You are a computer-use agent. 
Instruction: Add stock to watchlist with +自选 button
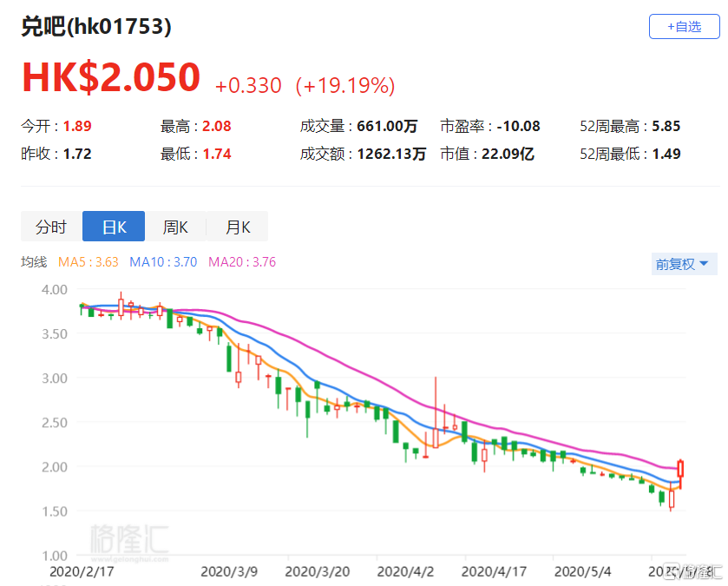point(684,26)
